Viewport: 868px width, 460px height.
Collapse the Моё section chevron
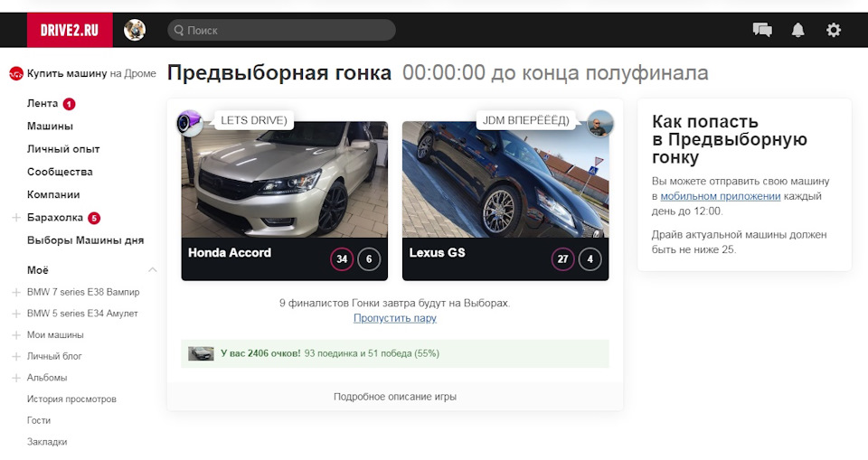(152, 270)
